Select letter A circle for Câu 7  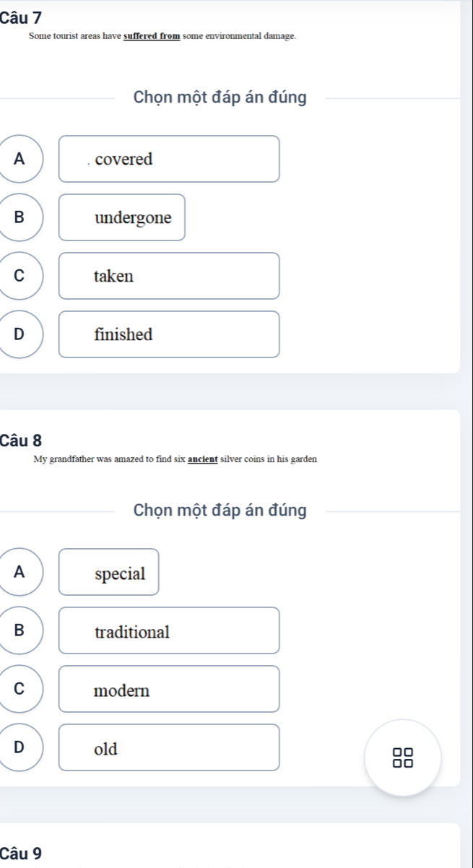[19, 159]
